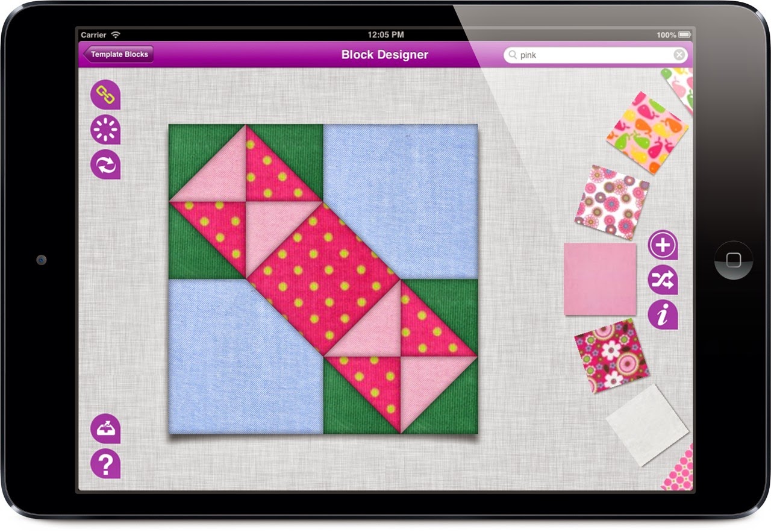Open the help question mark
771x532 pixels.
105,463
